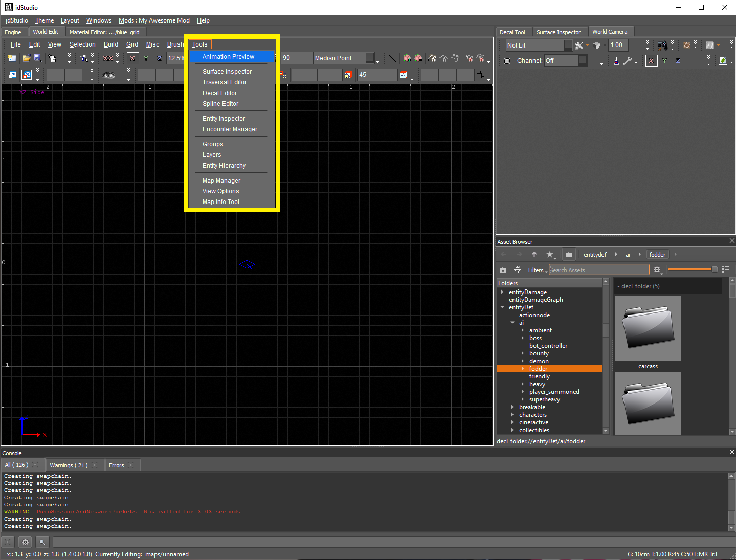
Task: Click the crossed tools icon in World Camera
Action: click(579, 46)
